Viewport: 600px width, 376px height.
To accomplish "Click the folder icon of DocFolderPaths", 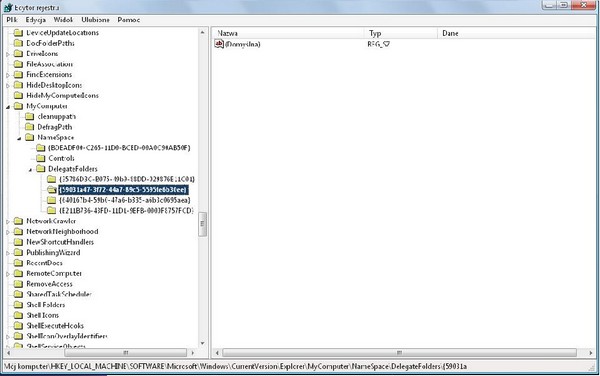I will pyautogui.click(x=18, y=43).
